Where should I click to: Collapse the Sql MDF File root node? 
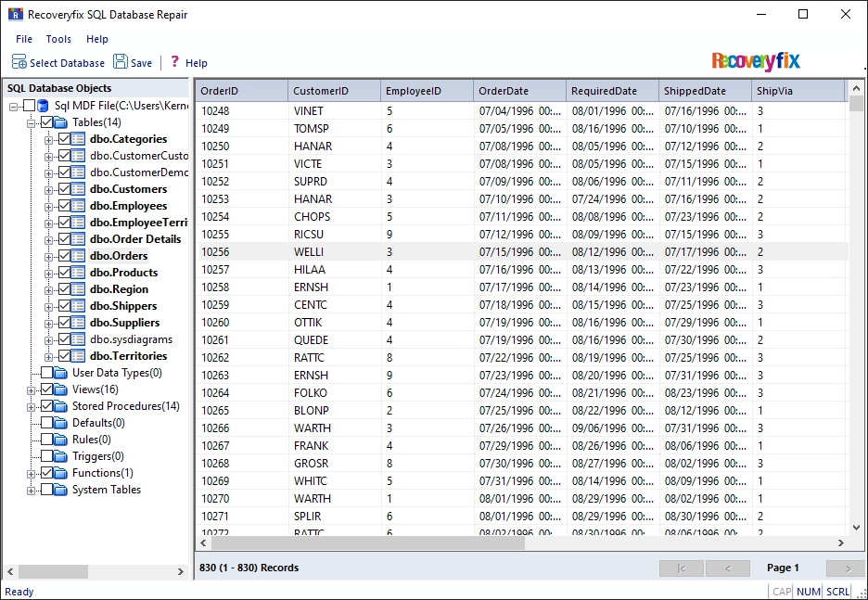click(x=13, y=107)
